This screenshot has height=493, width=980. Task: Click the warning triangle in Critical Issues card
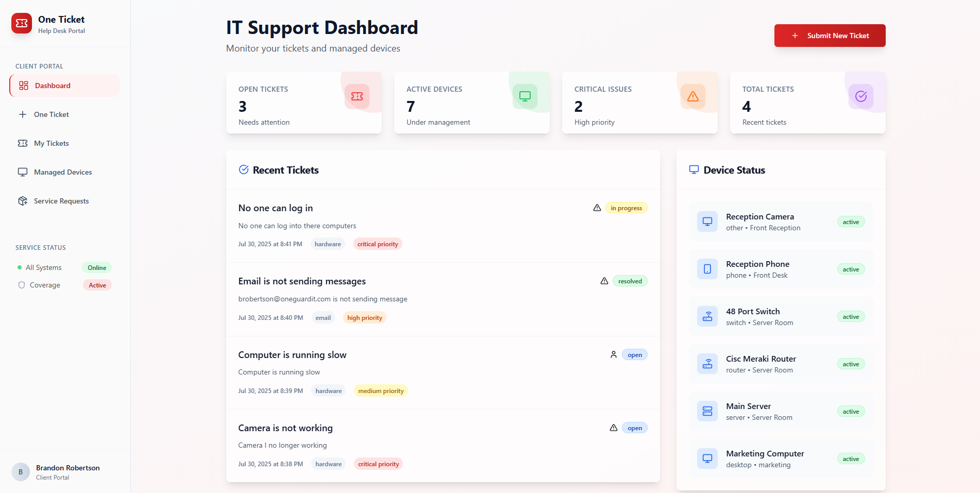(x=693, y=96)
